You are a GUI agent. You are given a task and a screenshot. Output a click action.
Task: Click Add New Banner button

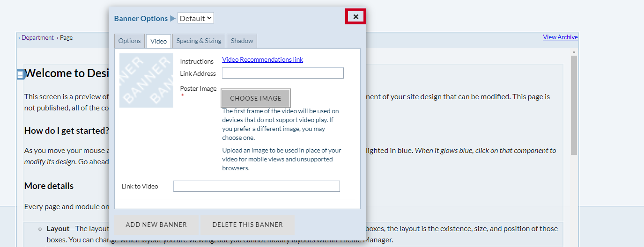coord(156,225)
